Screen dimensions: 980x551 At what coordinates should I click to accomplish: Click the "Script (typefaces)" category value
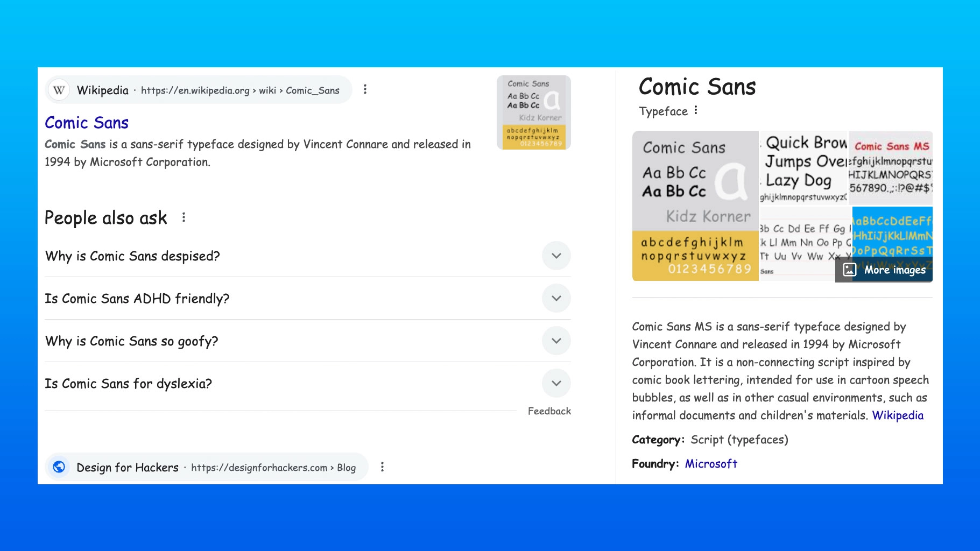point(739,440)
